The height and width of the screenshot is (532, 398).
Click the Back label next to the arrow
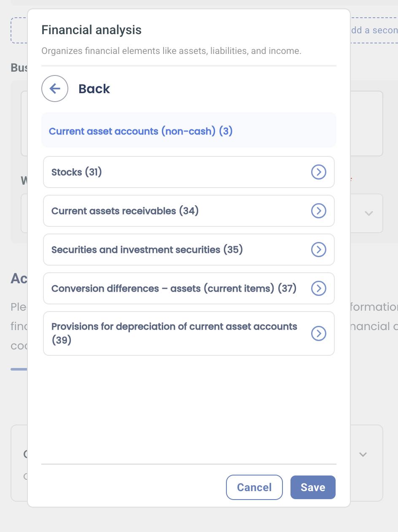94,89
